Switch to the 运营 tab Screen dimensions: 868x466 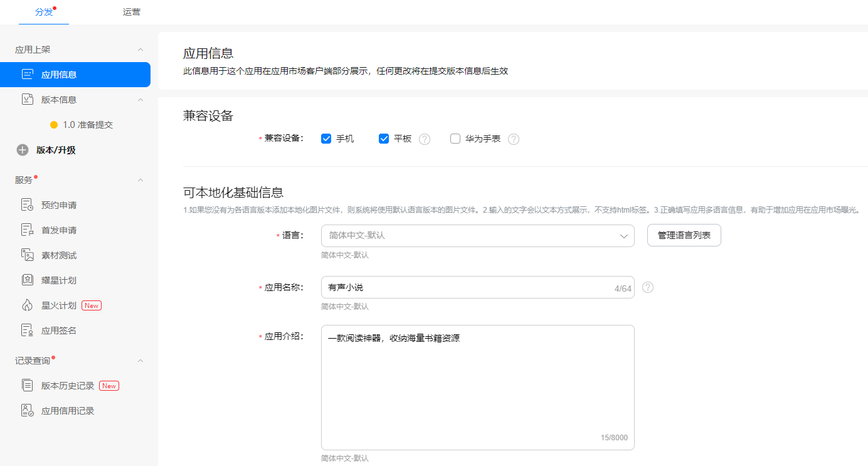[x=132, y=12]
